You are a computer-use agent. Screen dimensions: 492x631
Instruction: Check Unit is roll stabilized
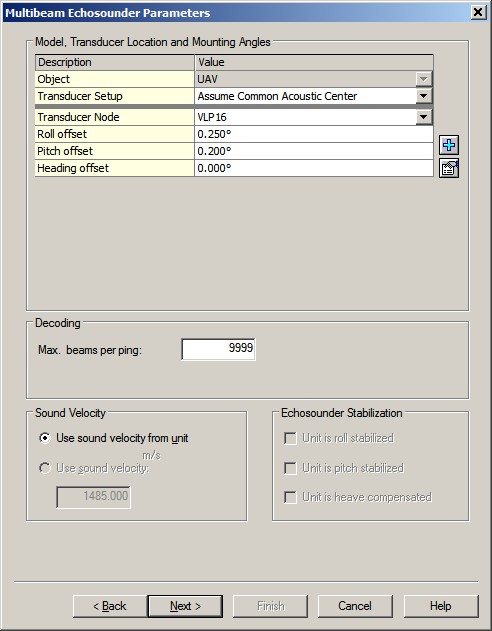coord(290,438)
